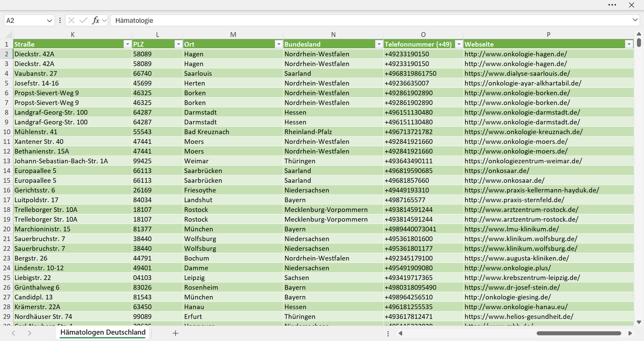This screenshot has height=341, width=644.
Task: Select the Hämatologen Deutschland sheet tab
Action: tap(103, 333)
